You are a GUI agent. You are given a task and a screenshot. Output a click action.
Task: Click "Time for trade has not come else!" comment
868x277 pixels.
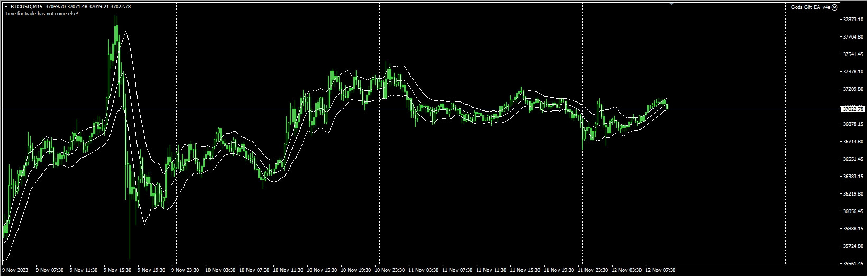(41, 13)
